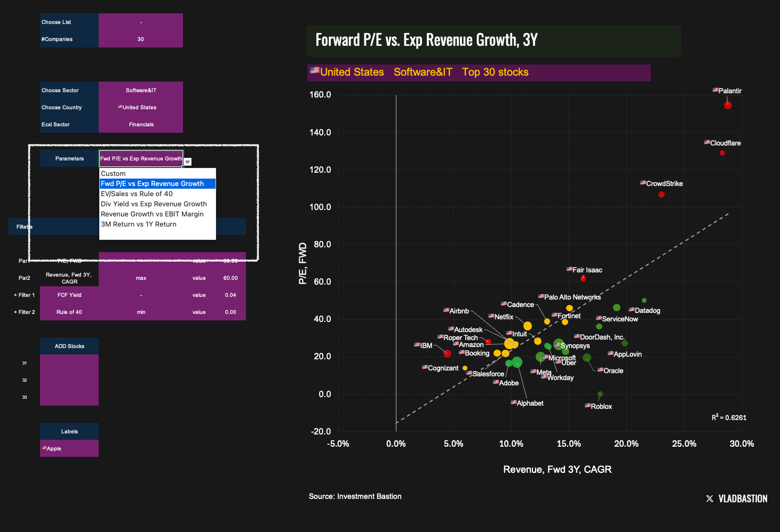Viewport: 780px width, 532px height.
Task: Click the Fair Isaac data point
Action: pos(583,278)
